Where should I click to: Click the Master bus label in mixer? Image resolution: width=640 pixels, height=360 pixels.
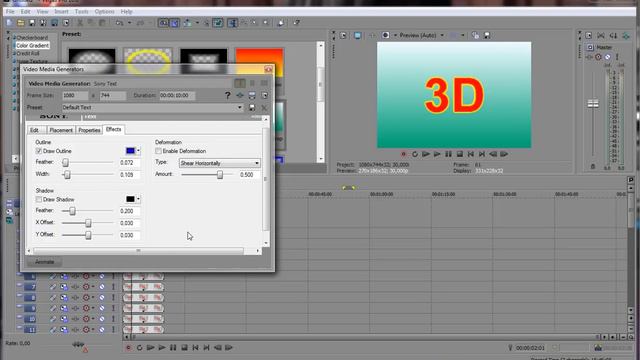pos(604,47)
